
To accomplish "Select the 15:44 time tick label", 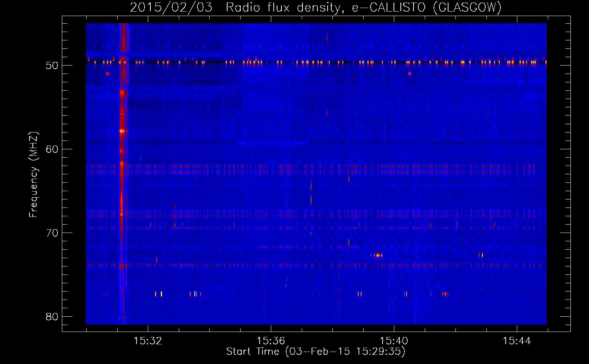I will tap(517, 341).
